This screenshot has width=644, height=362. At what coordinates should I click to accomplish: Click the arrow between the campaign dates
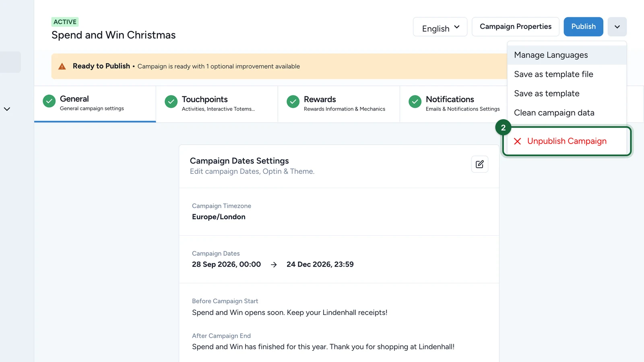pos(274,265)
